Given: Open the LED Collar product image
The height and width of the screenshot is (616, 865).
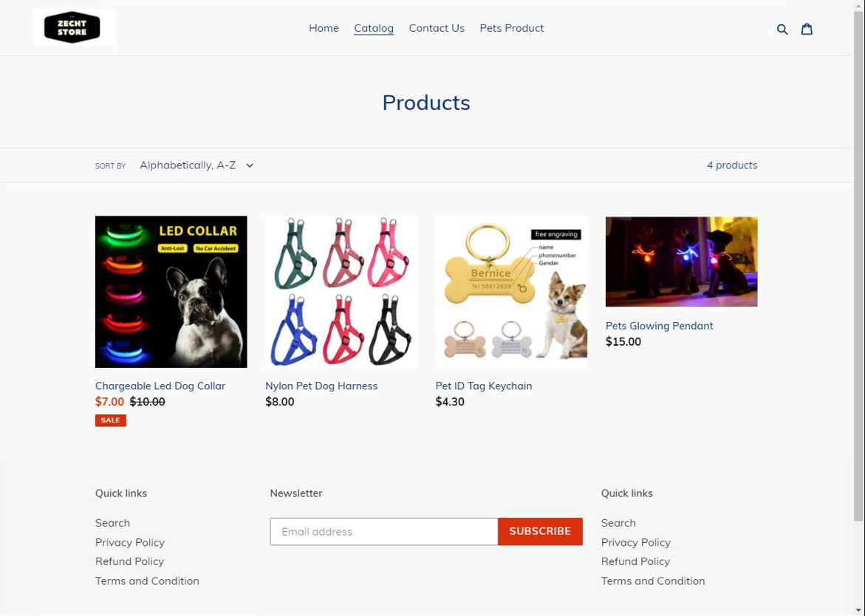Looking at the screenshot, I should 171,292.
